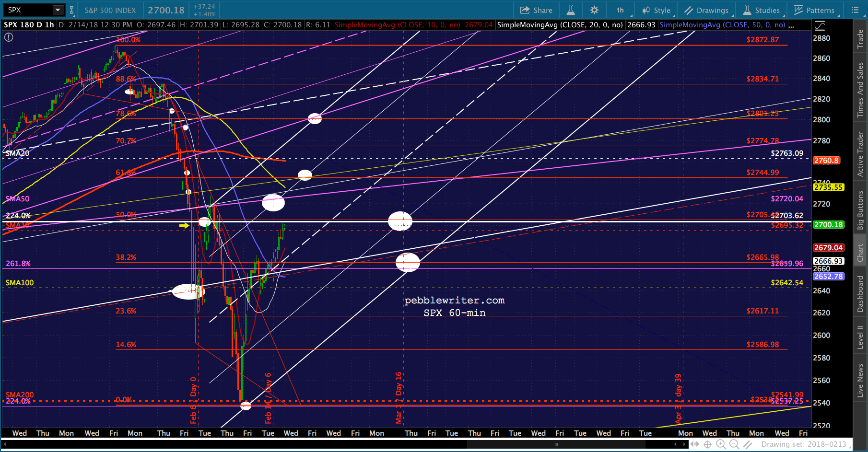The width and height of the screenshot is (868, 452).
Task: Click the symbol link icon beside SPX
Action: click(x=72, y=10)
